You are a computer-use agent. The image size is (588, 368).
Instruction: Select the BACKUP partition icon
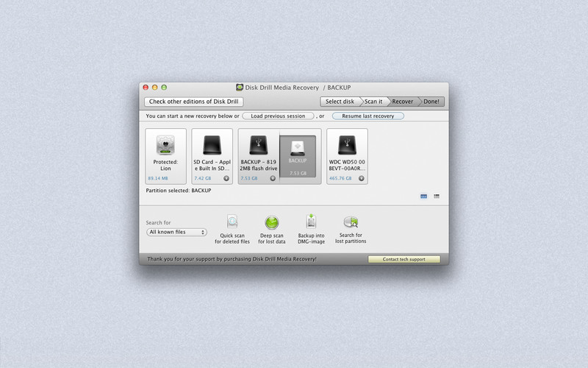298,149
